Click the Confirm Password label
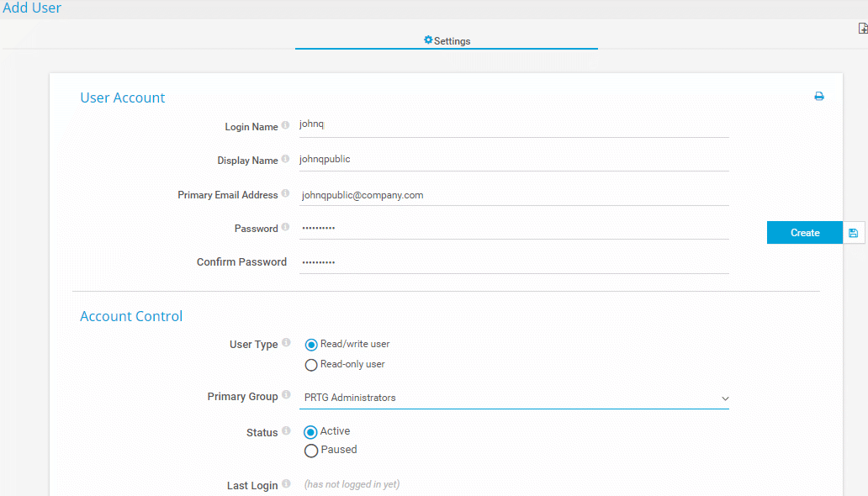The height and width of the screenshot is (496, 868). 241,261
